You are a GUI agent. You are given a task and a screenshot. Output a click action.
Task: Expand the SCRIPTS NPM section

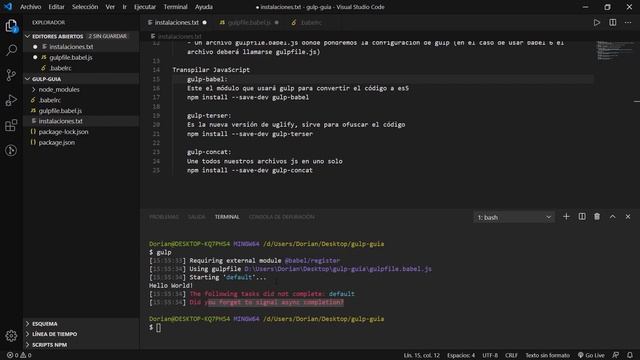(81, 344)
